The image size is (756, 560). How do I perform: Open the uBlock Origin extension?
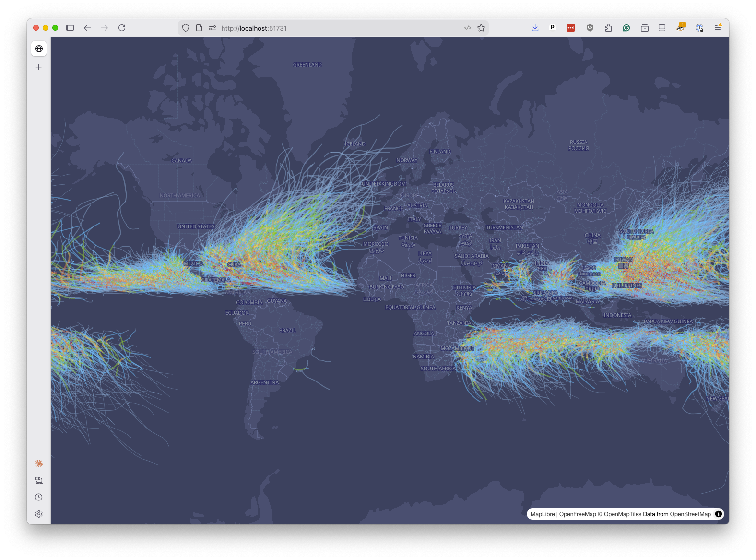[x=590, y=28]
